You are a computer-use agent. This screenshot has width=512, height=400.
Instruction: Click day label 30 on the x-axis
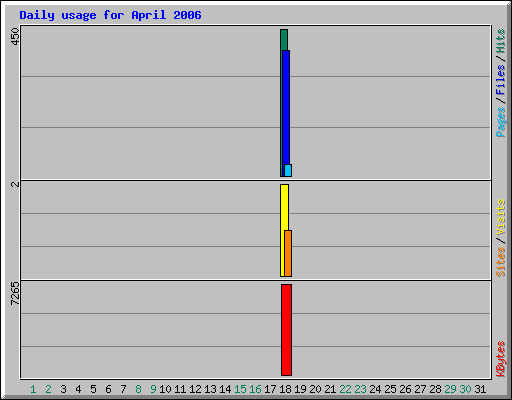pos(465,389)
